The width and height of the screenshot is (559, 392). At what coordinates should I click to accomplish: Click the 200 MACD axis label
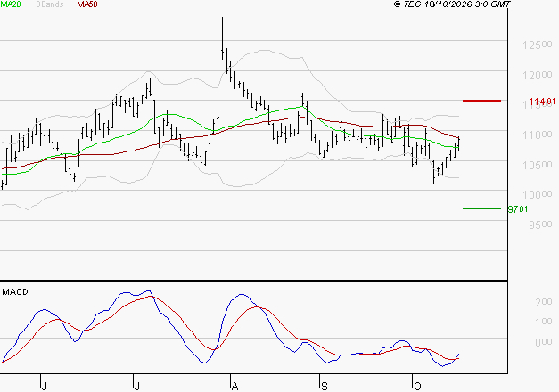tap(544, 302)
